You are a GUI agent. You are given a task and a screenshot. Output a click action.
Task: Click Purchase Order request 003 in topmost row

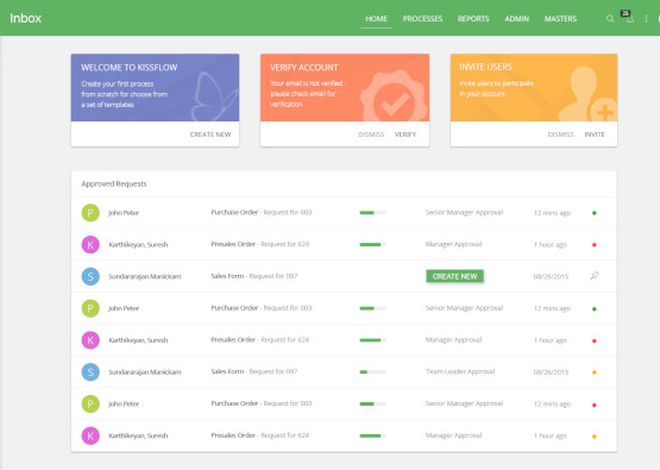(x=261, y=212)
